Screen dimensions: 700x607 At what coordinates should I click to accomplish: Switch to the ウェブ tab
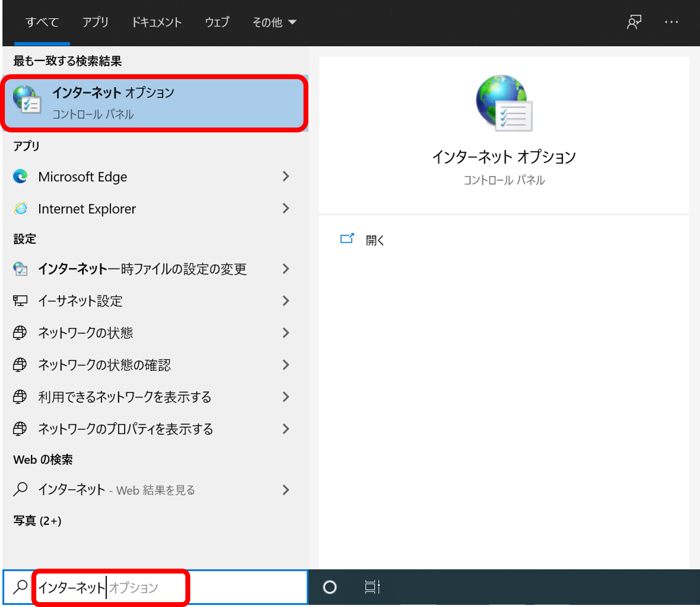217,22
